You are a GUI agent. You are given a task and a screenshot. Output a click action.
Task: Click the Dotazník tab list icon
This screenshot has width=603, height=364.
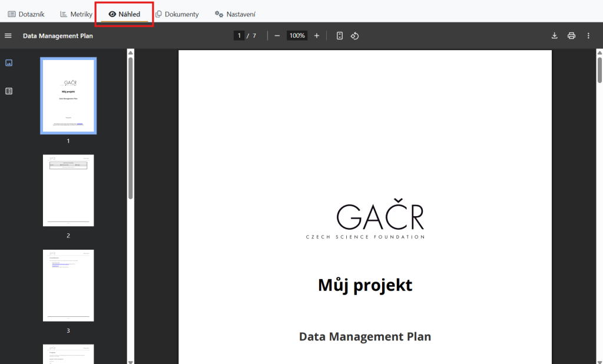12,14
